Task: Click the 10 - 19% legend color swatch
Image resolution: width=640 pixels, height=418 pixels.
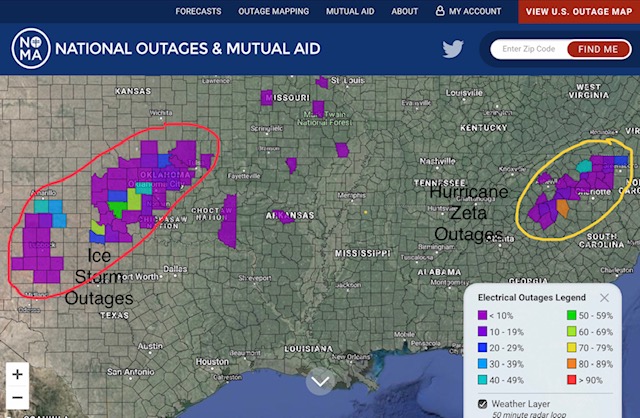Action: pos(482,331)
